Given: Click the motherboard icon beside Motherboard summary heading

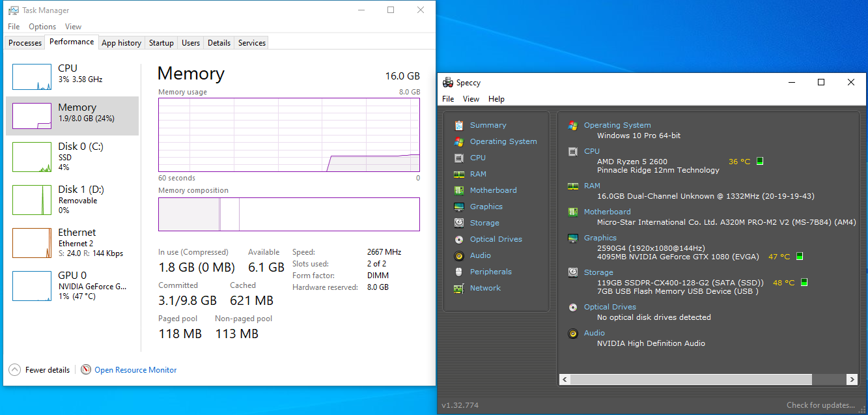Looking at the screenshot, I should click(573, 212).
